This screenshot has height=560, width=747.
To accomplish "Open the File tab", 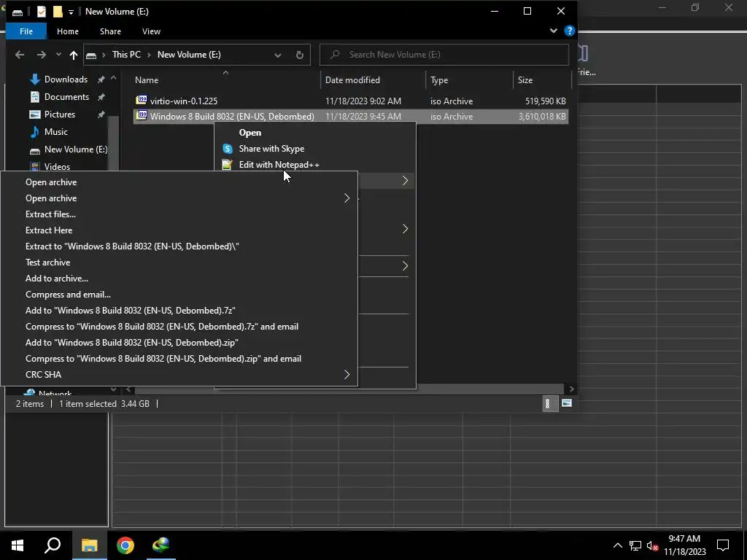I will [26, 31].
